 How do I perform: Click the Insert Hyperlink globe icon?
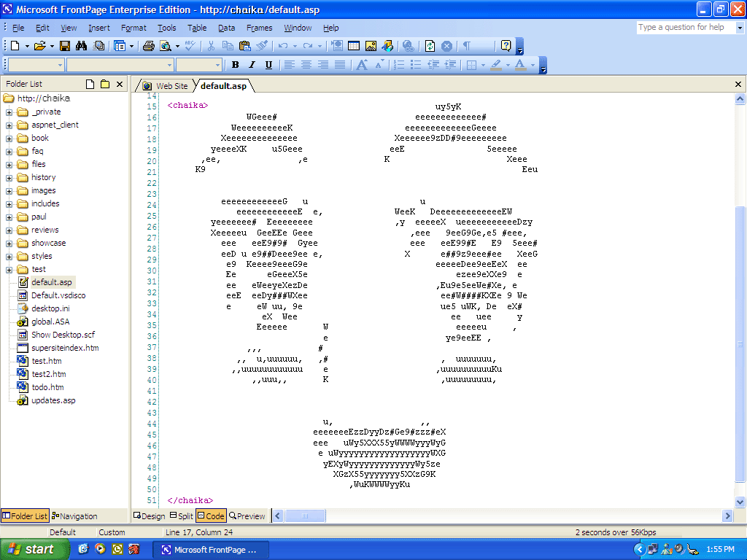click(x=408, y=46)
